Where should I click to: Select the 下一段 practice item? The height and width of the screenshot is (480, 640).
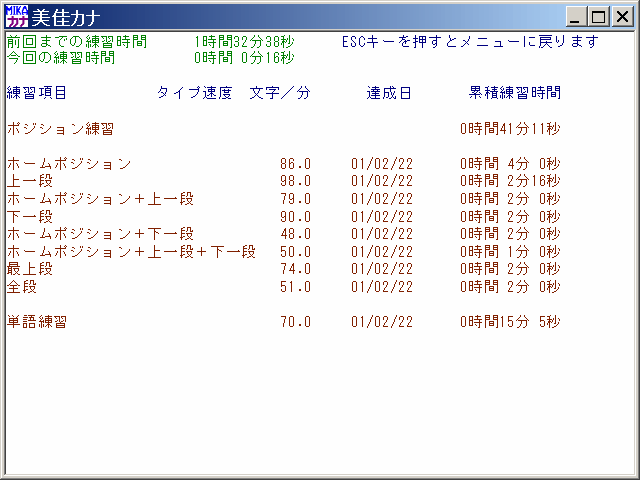(x=30, y=217)
